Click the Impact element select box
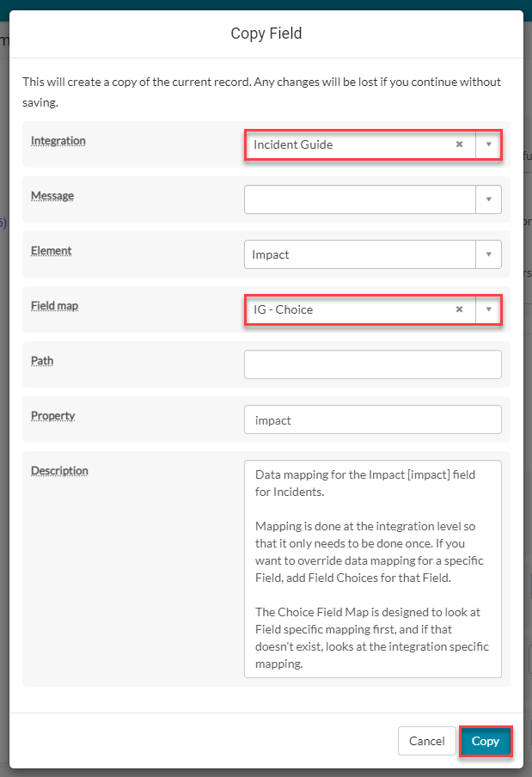The image size is (532, 777). pos(359,254)
